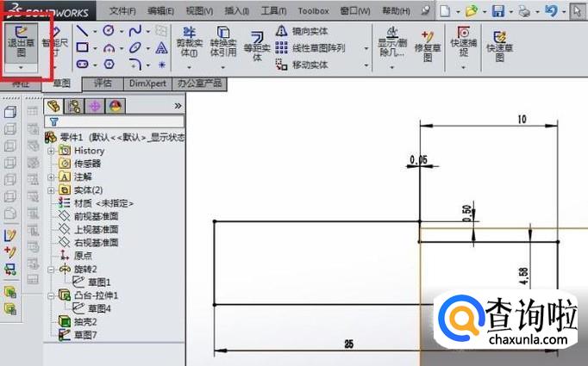
Task: Click the Open file folder icon
Action: [472, 11]
